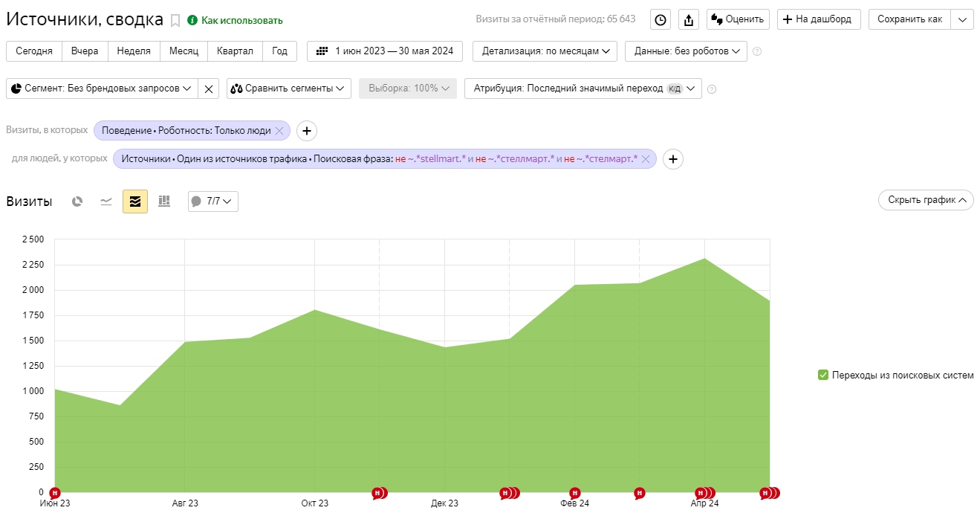Uncheck 'Переходы из поисковых систем' checkbox
The height and width of the screenshot is (522, 980).
pos(822,375)
